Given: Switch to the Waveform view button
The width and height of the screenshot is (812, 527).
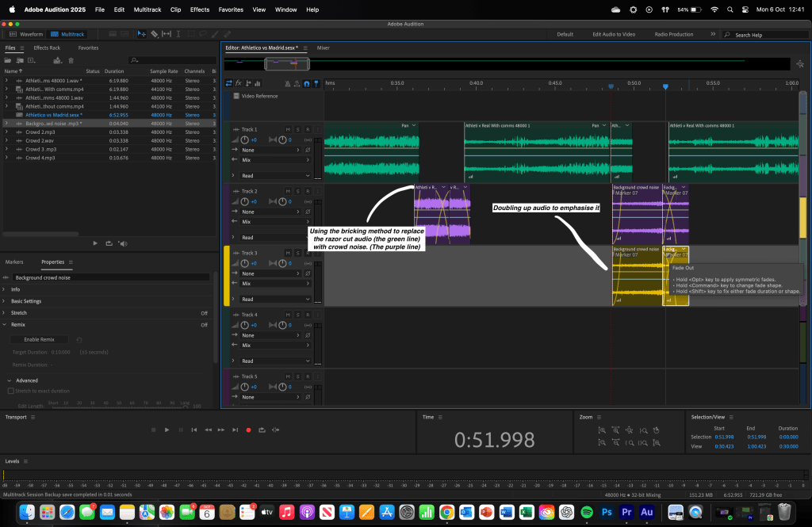Looking at the screenshot, I should pos(26,34).
